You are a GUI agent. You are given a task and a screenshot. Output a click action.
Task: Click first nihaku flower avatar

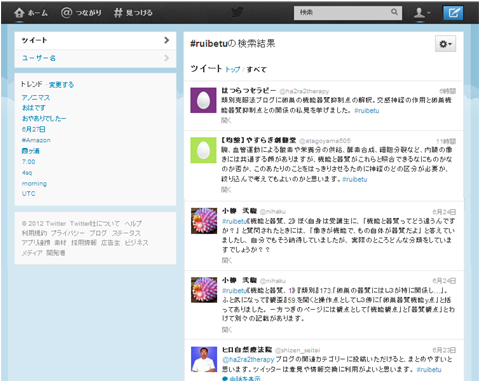(204, 221)
